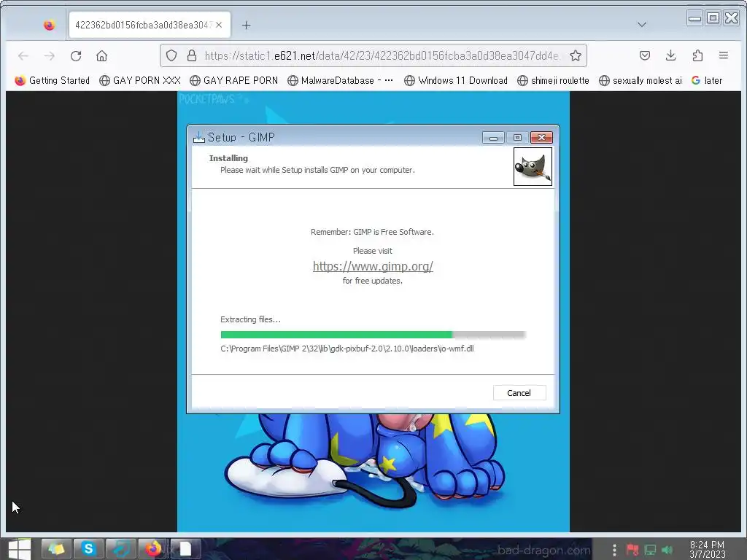This screenshot has height=560, width=747.
Task: Open the Firefox hamburger application menu
Action: click(x=723, y=55)
